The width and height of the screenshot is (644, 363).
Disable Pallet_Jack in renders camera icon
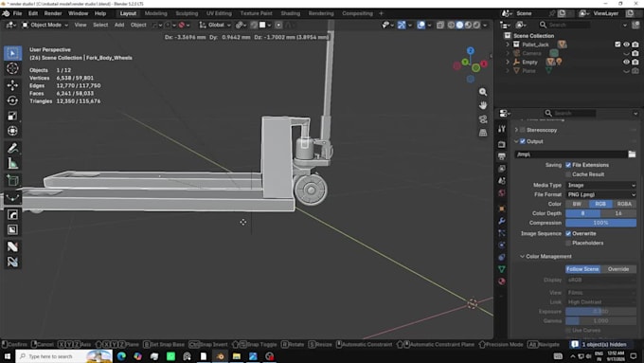pyautogui.click(x=635, y=45)
